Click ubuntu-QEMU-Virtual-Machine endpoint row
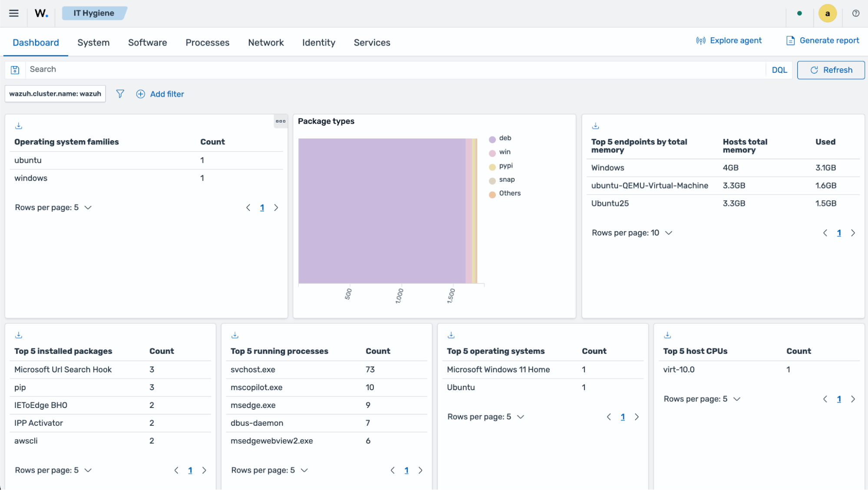Image resolution: width=868 pixels, height=490 pixels. [723, 186]
